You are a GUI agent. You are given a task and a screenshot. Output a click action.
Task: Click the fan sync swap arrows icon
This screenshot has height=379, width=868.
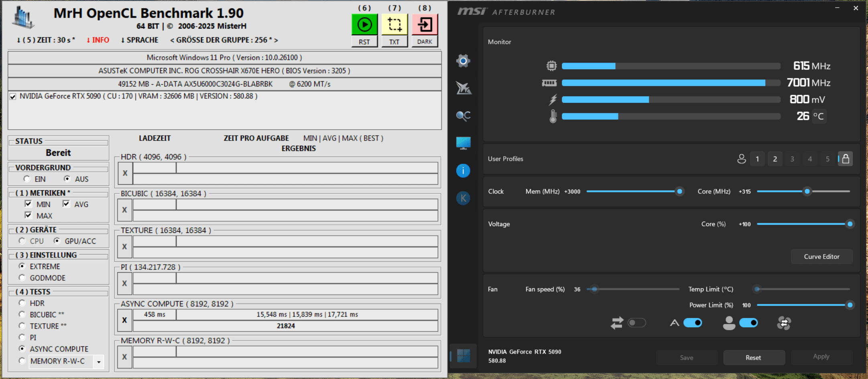tap(617, 323)
